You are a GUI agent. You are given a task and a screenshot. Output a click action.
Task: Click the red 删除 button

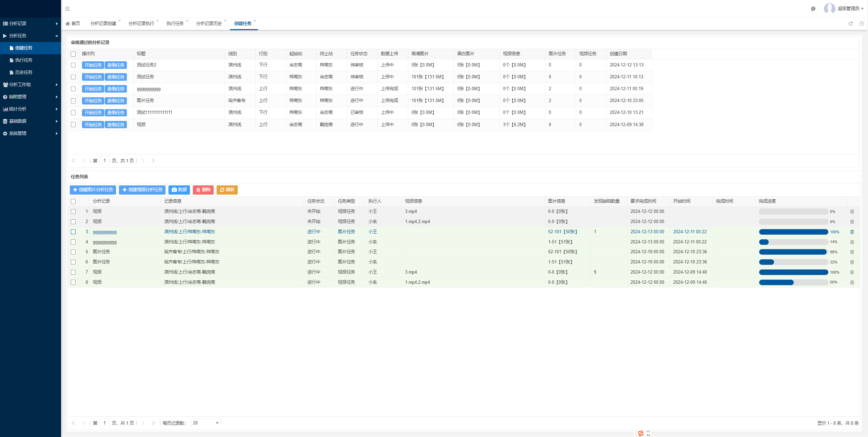coord(203,190)
